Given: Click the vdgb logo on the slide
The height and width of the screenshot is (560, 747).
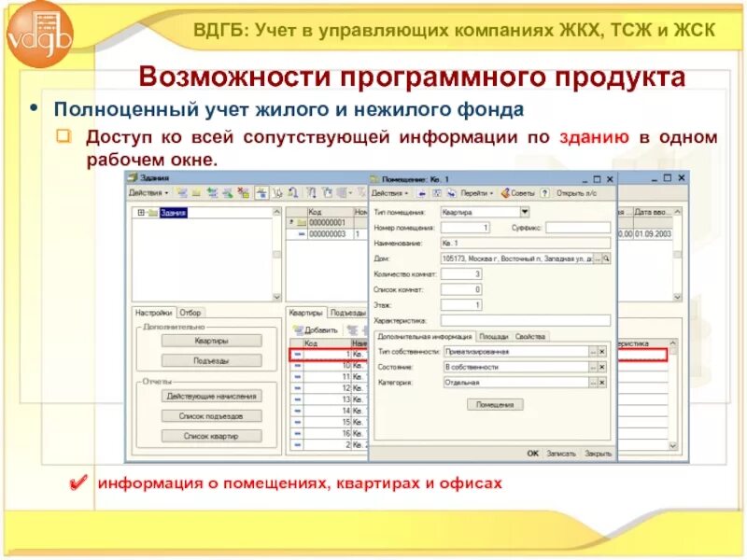Looking at the screenshot, I should (x=39, y=35).
